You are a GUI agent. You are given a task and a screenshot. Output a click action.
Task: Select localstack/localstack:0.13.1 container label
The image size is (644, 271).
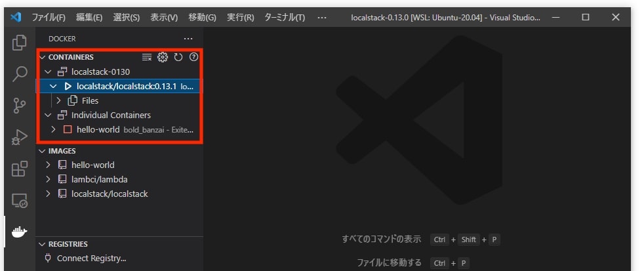(x=127, y=87)
